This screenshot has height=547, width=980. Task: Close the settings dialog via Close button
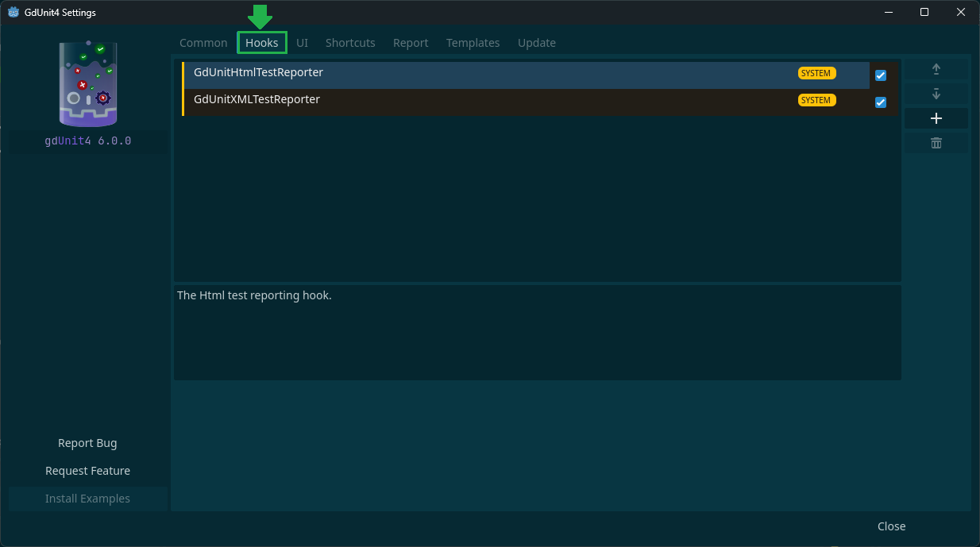coord(891,526)
